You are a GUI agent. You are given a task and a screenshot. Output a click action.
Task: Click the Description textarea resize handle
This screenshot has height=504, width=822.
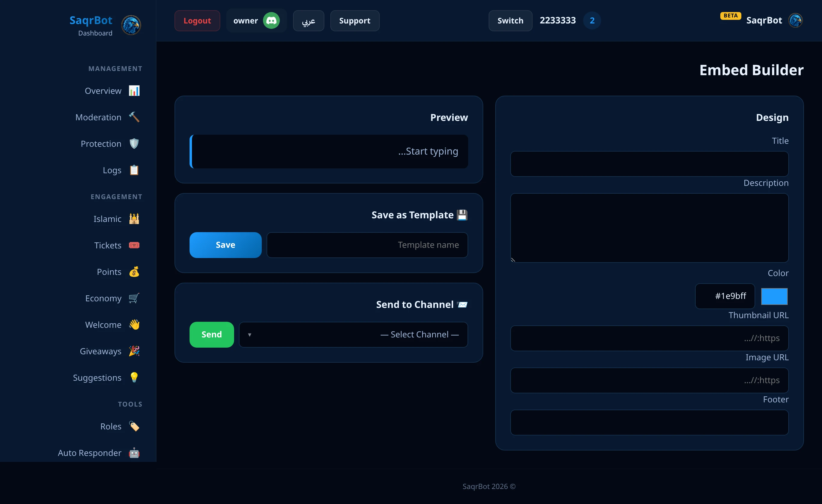click(x=513, y=260)
